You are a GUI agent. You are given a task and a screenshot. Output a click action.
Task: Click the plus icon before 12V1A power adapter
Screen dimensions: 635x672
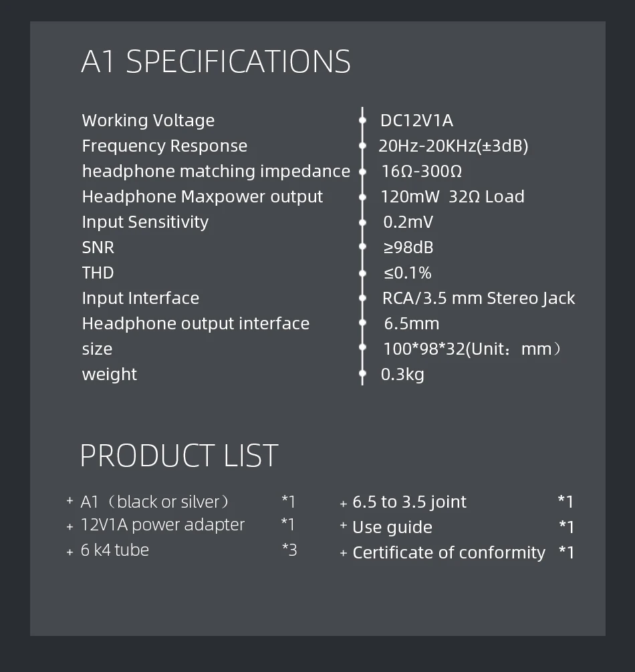pos(70,527)
